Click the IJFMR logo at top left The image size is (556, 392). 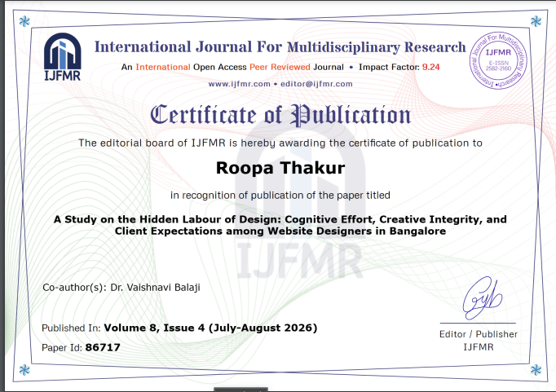click(x=63, y=57)
